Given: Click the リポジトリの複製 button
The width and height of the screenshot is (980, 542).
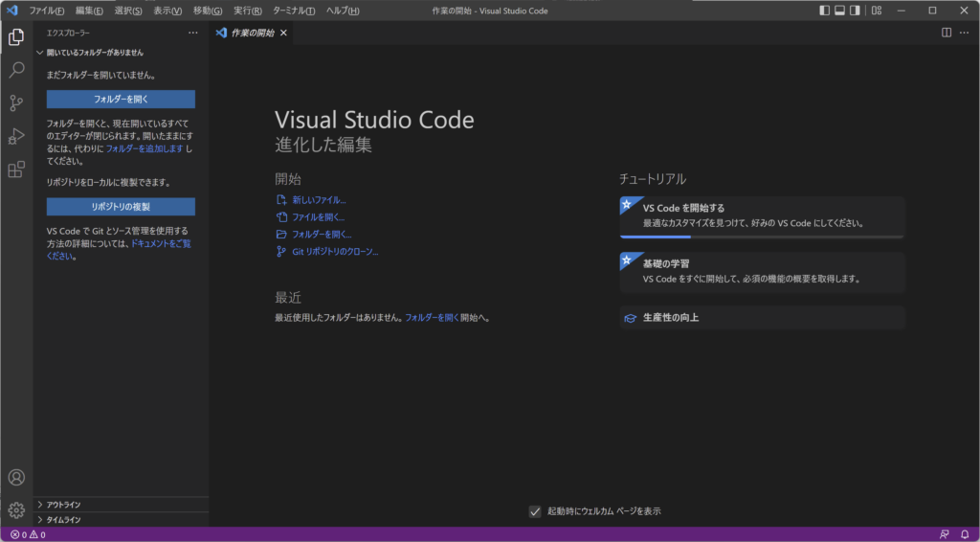Looking at the screenshot, I should (x=121, y=206).
